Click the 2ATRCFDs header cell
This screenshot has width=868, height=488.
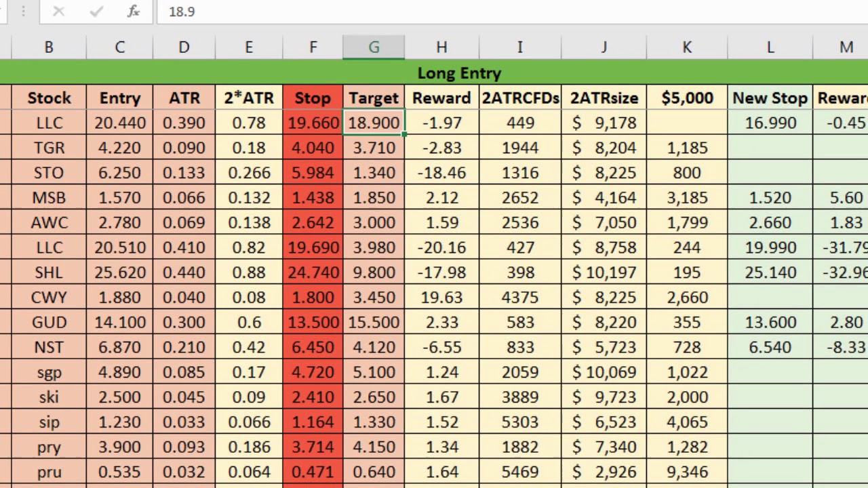(x=520, y=98)
